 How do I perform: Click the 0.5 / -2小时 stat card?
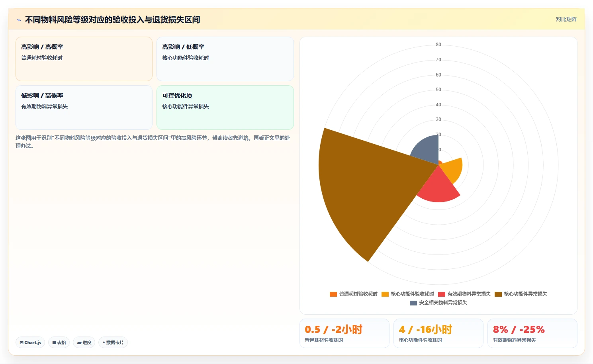point(344,333)
